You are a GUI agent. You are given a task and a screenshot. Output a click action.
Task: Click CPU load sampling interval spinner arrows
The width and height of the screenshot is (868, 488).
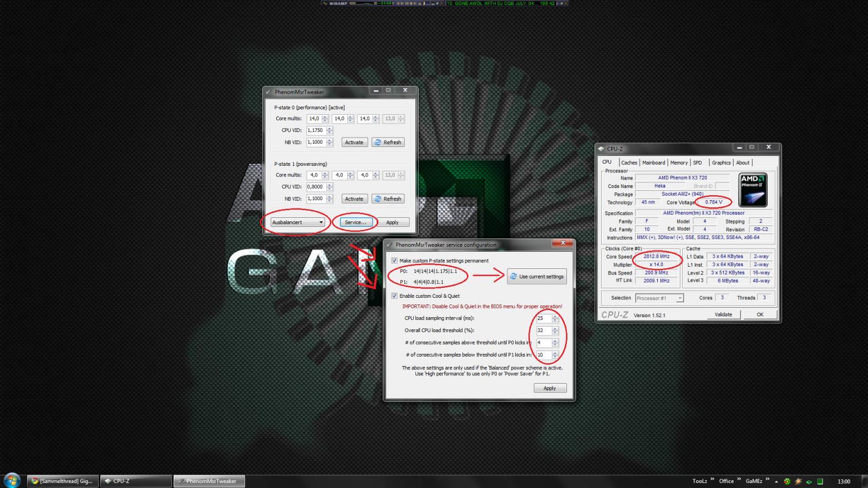tap(555, 318)
